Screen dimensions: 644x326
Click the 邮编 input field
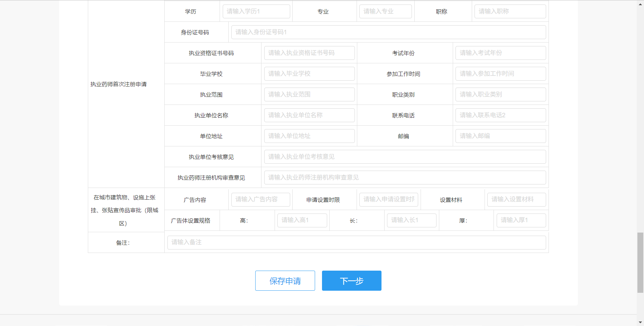tap(500, 136)
